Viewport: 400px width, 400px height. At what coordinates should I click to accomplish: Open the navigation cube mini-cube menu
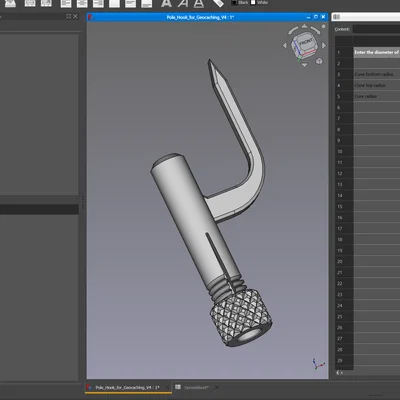(319, 61)
